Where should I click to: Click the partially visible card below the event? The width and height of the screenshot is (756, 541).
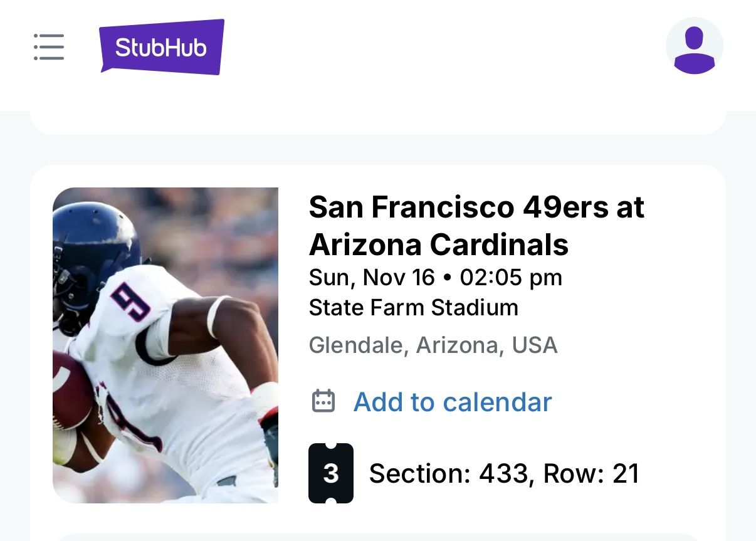378,538
